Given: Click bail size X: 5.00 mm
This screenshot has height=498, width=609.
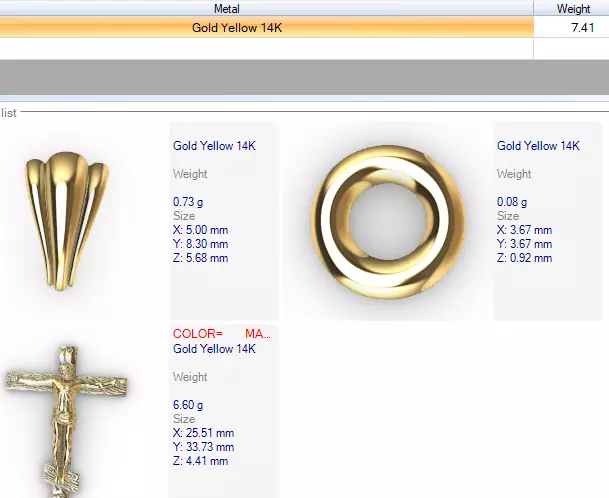Looking at the screenshot, I should coord(200,230).
